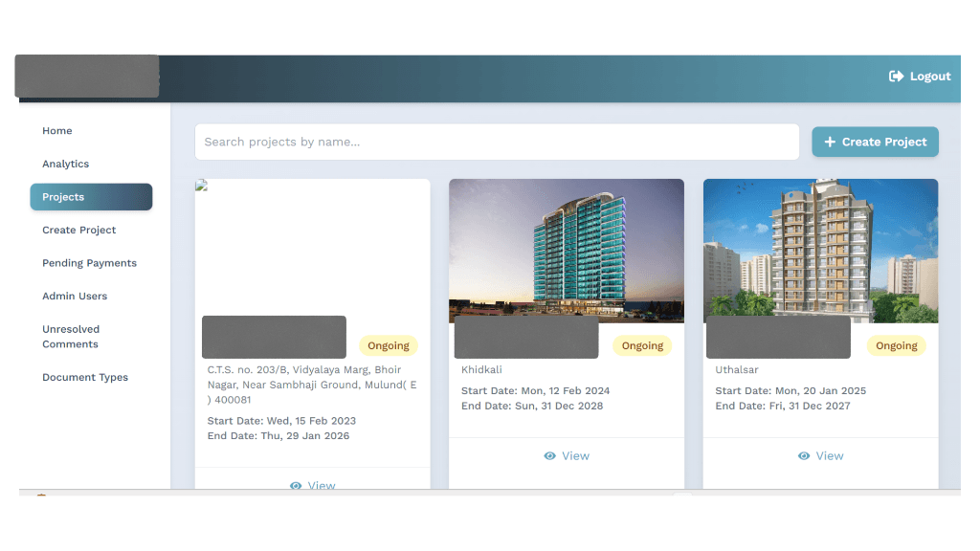This screenshot has height=551, width=980.
Task: Click the plus icon on Create Project button
Action: pos(830,142)
